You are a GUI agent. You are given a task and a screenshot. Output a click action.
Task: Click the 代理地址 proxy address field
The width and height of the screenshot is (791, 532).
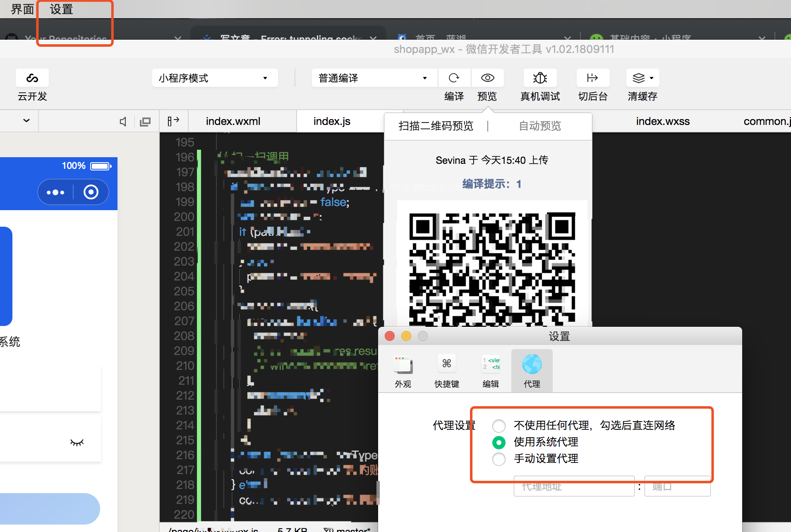pos(574,486)
